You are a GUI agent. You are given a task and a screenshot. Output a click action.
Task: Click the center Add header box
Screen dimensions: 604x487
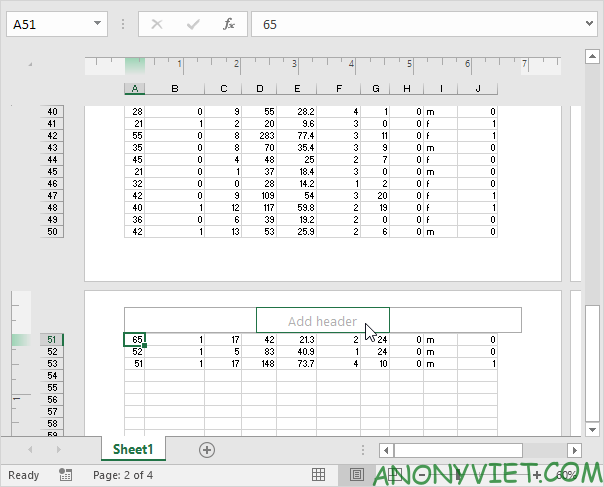point(322,321)
